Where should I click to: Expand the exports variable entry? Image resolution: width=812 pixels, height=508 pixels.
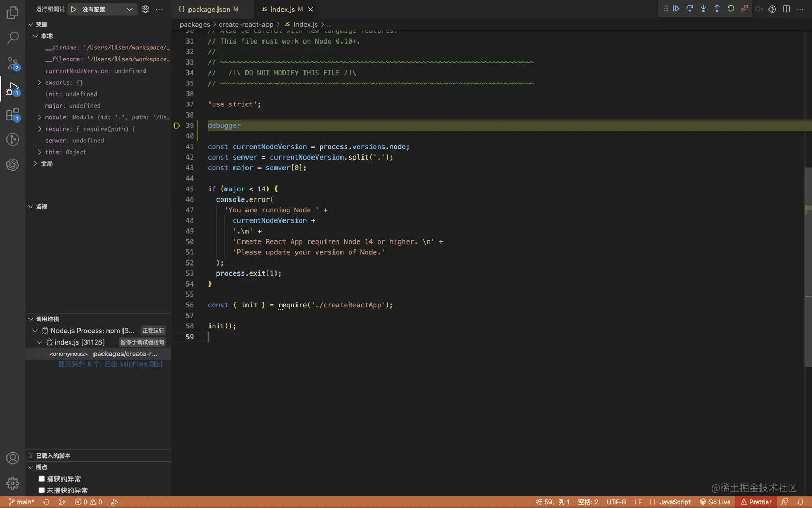[x=39, y=83]
